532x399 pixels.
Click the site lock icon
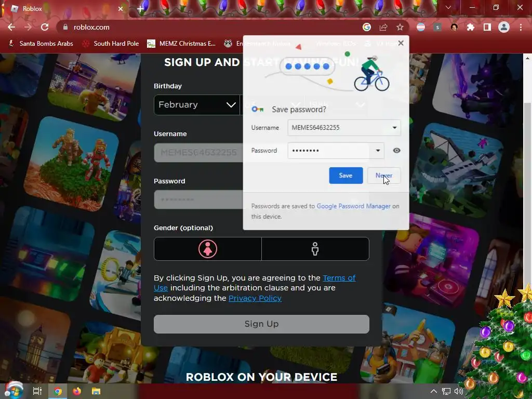click(x=65, y=27)
